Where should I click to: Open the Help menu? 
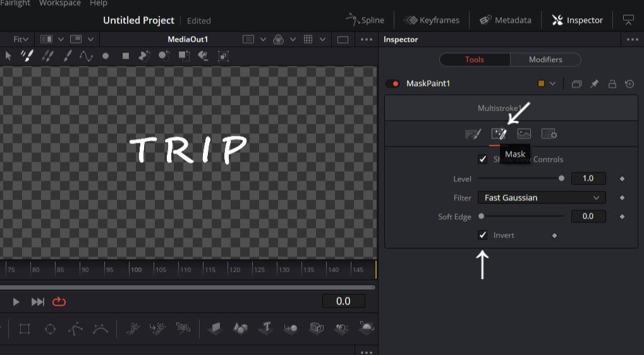[99, 3]
